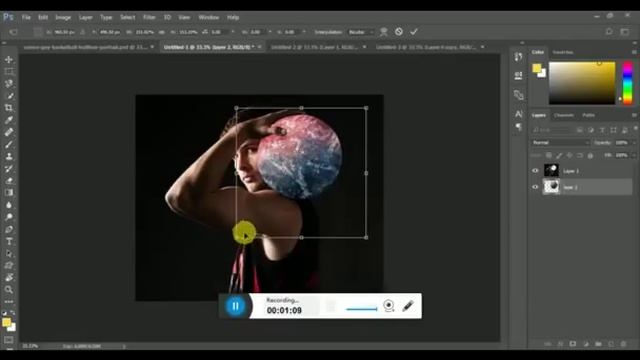
Task: Click the foreground color swatch in toolbar
Action: 6,322
